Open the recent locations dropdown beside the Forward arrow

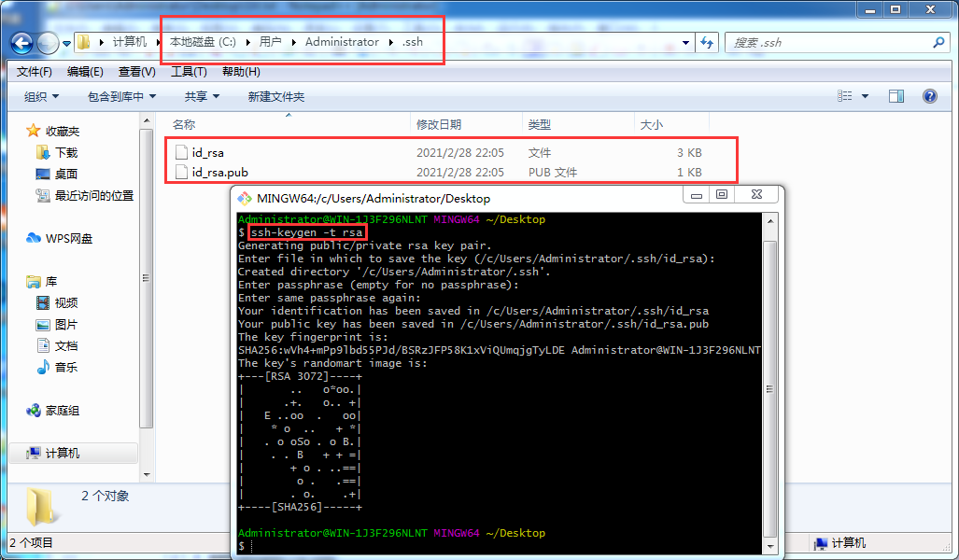tap(66, 44)
